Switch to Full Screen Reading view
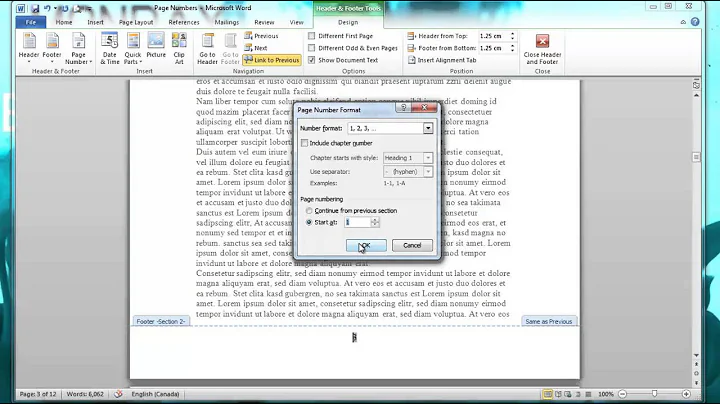Viewport: 720px width, 404px height. click(558, 394)
